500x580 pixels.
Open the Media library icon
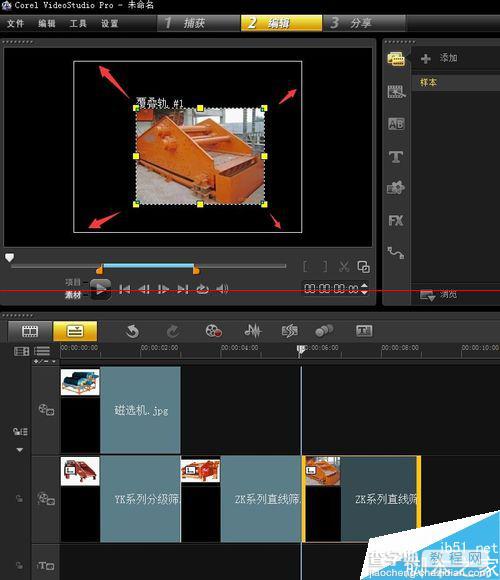[396, 59]
